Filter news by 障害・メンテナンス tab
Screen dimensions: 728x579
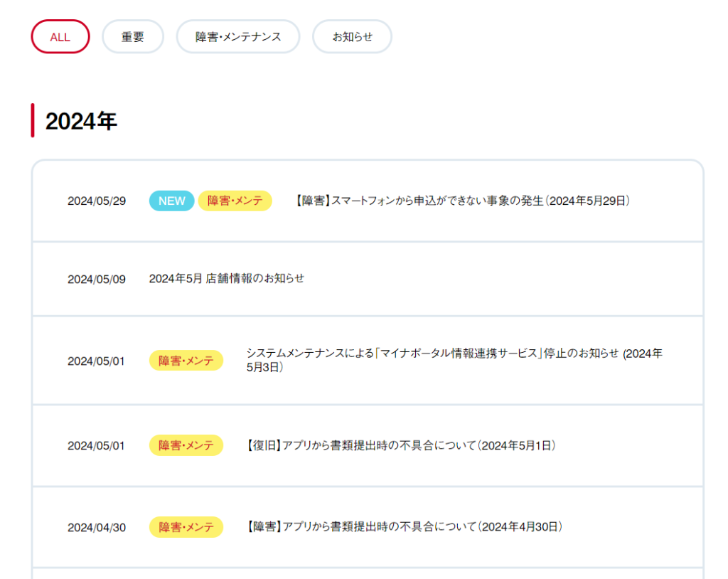(238, 37)
